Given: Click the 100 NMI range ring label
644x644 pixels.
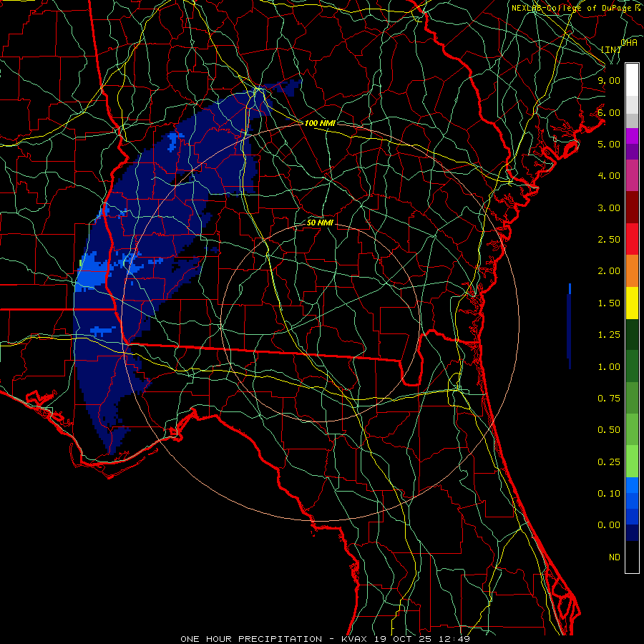Looking at the screenshot, I should tap(320, 123).
